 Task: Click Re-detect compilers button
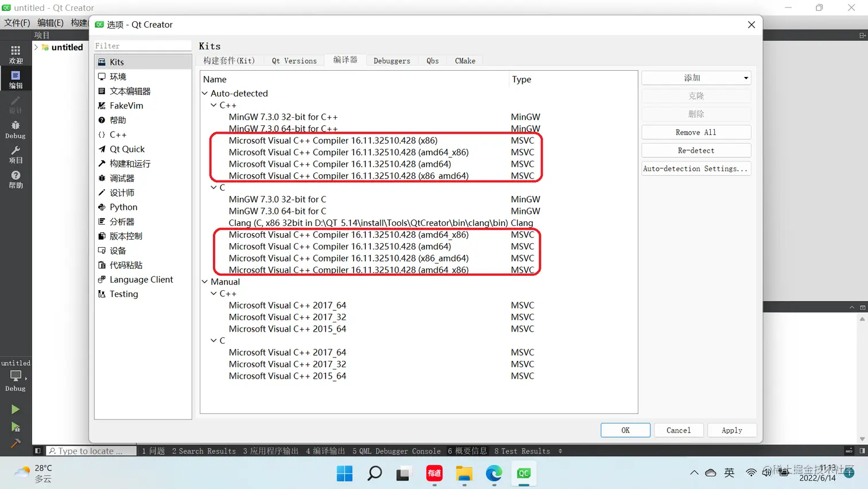[x=696, y=151]
